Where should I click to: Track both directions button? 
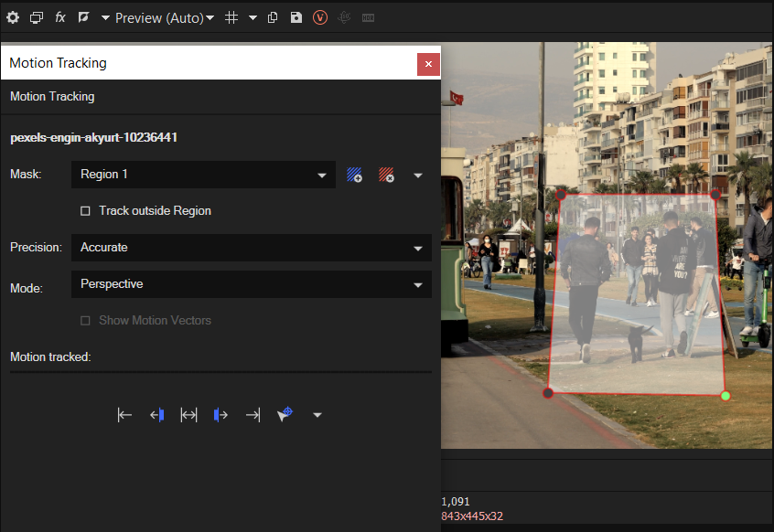188,415
